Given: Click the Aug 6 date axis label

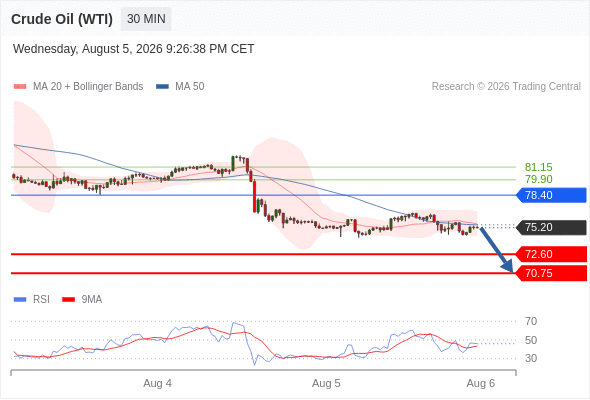Looking at the screenshot, I should tap(481, 383).
